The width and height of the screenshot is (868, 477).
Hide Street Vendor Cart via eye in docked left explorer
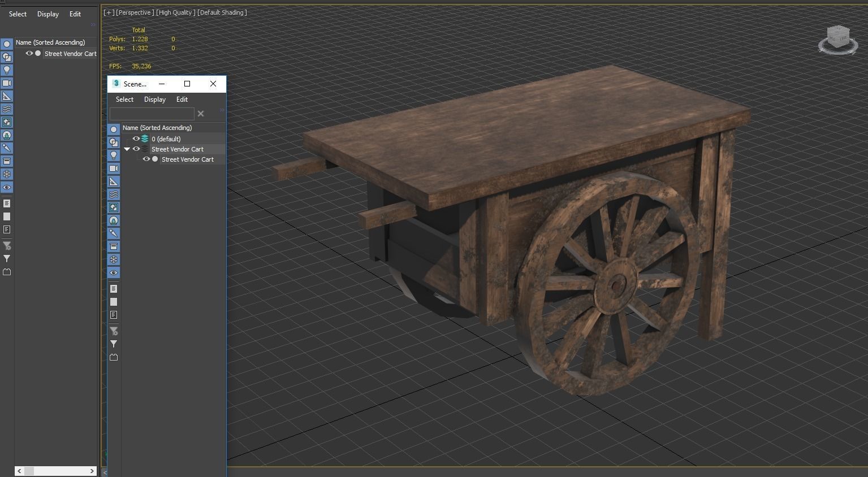[x=29, y=54]
